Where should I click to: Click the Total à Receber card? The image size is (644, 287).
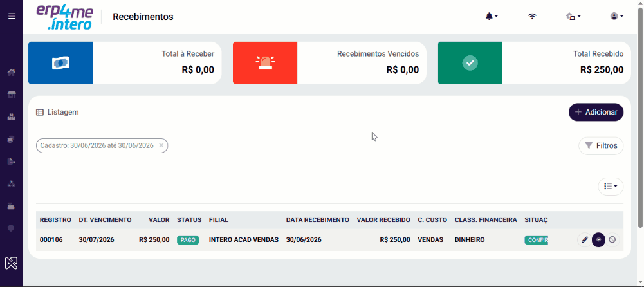click(125, 63)
